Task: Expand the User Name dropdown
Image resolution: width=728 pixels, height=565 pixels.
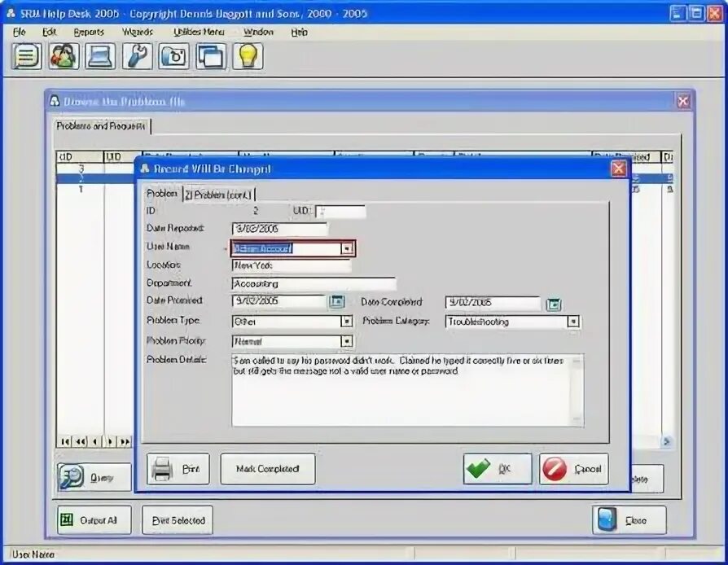Action: pyautogui.click(x=347, y=249)
